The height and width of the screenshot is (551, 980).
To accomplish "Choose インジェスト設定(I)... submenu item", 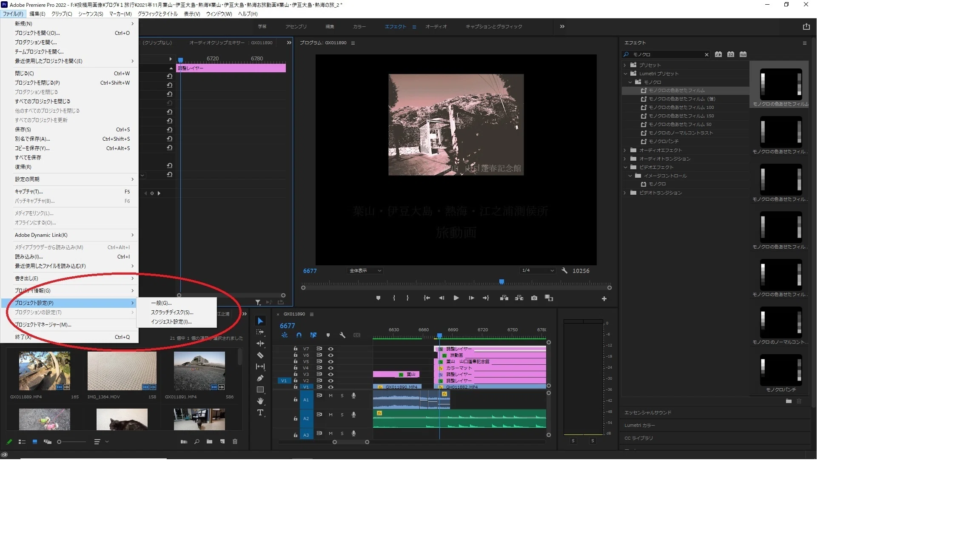I will point(176,322).
